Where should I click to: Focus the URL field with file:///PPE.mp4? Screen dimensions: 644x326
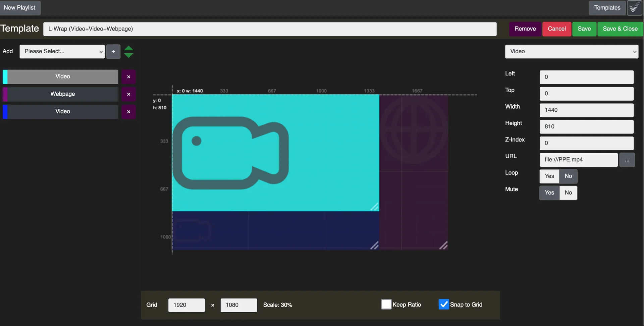point(579,160)
